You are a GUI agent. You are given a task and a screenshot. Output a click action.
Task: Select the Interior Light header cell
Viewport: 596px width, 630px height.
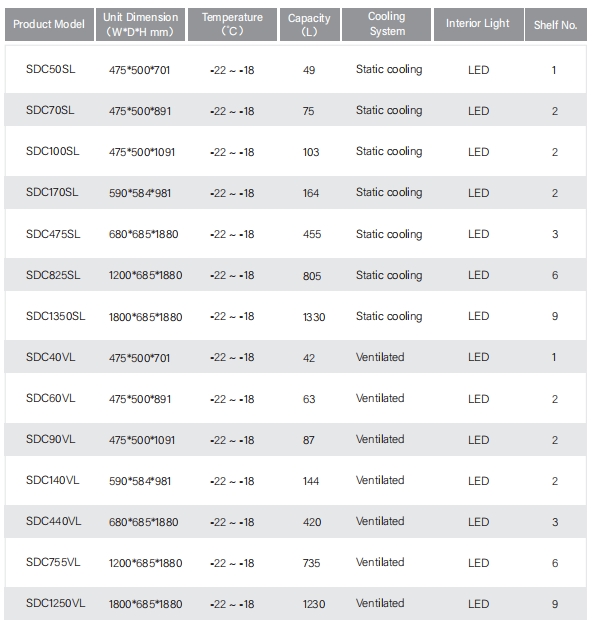(478, 24)
